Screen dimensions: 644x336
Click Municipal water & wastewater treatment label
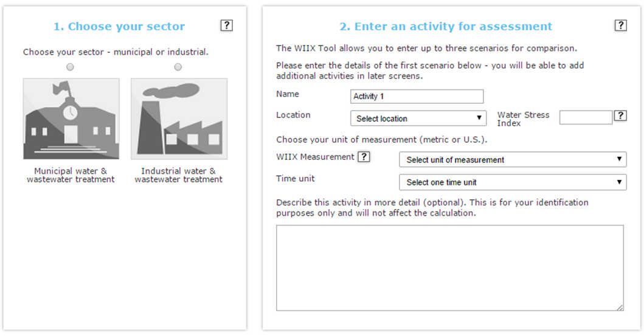[x=71, y=176]
